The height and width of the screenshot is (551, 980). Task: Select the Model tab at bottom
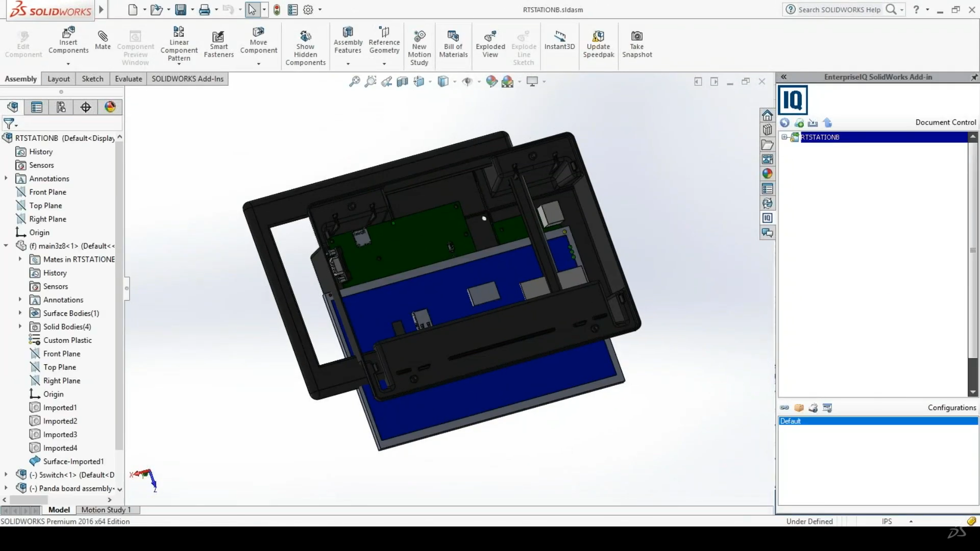coord(59,510)
